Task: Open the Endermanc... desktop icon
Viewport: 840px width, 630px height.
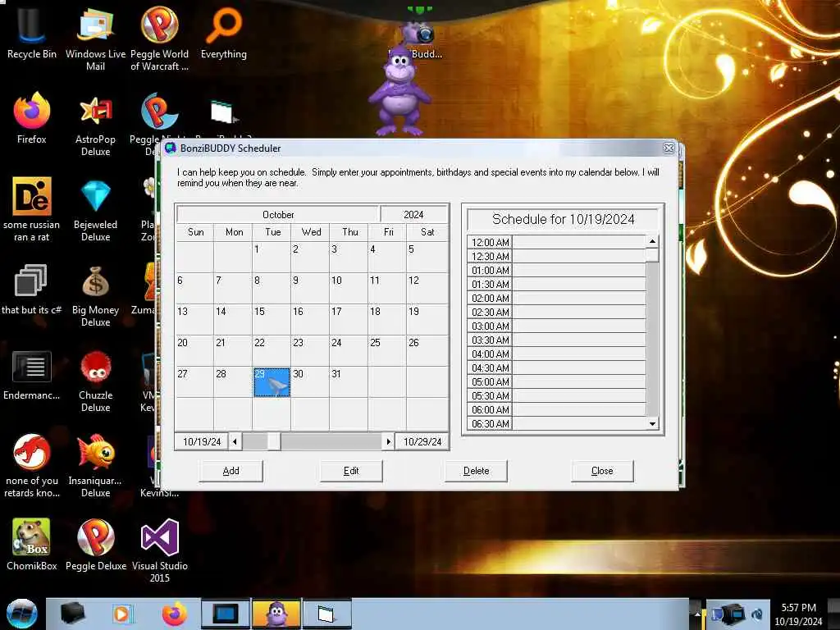Action: [32, 375]
